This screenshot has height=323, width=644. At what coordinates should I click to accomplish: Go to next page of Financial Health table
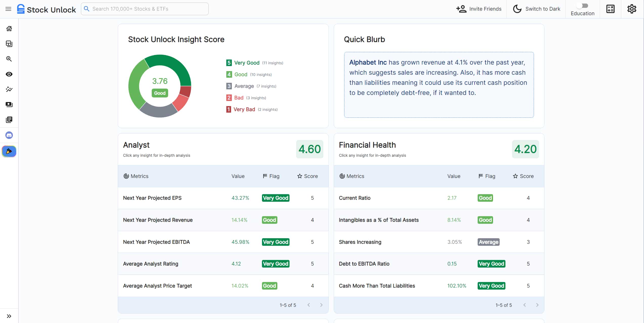coord(537,305)
